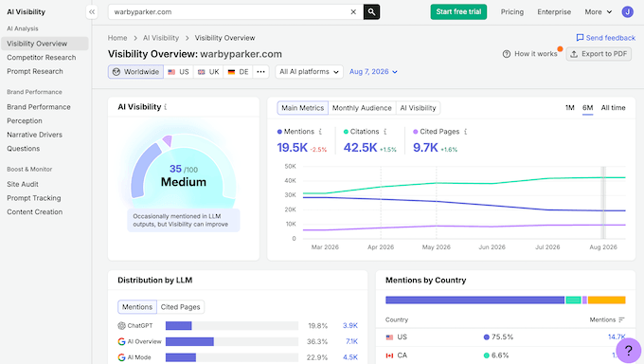Toggle the Mentions series legend dot
Screen dimensions: 644x364
pos(279,132)
